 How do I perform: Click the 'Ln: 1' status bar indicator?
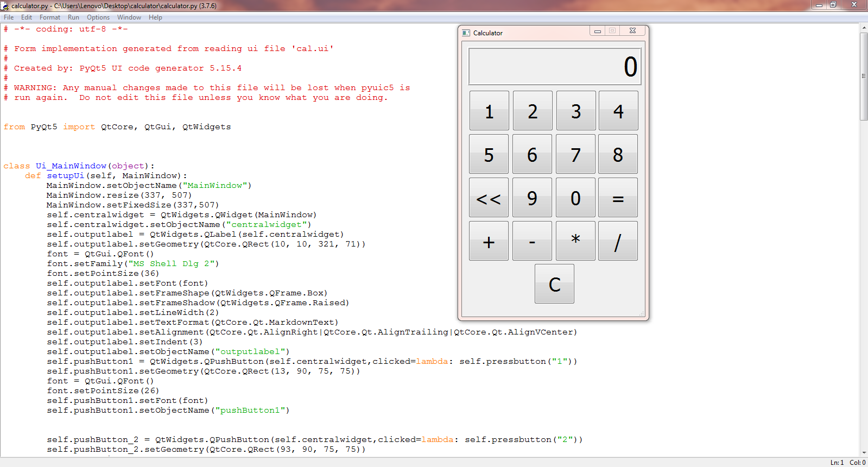point(837,463)
